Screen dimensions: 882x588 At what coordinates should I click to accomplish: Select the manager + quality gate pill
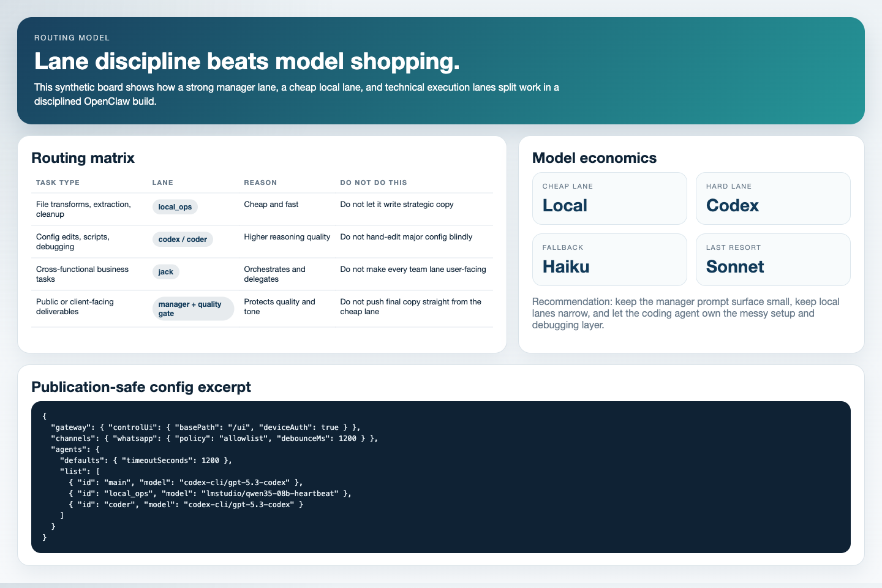192,309
